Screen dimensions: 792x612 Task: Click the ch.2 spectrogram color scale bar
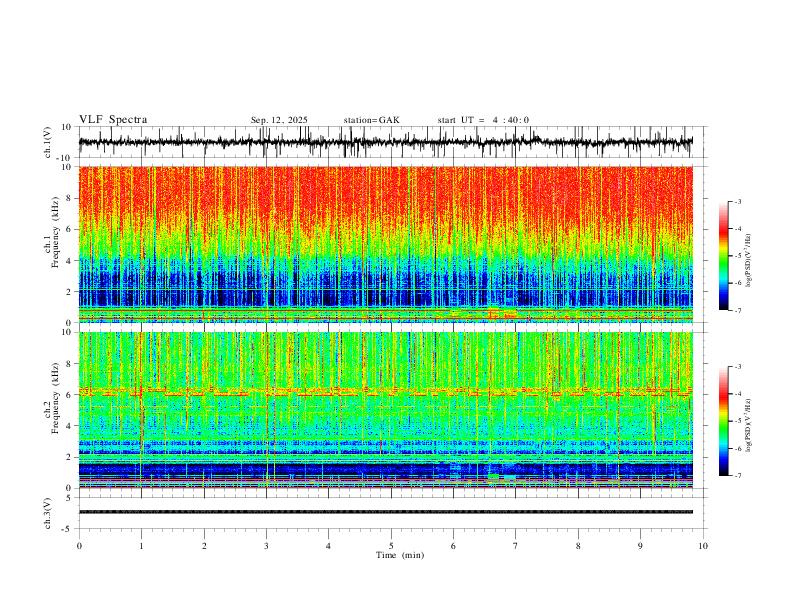(723, 421)
